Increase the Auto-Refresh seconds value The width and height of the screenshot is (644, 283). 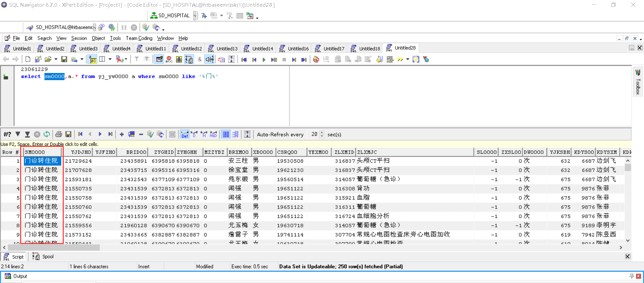[x=322, y=132]
